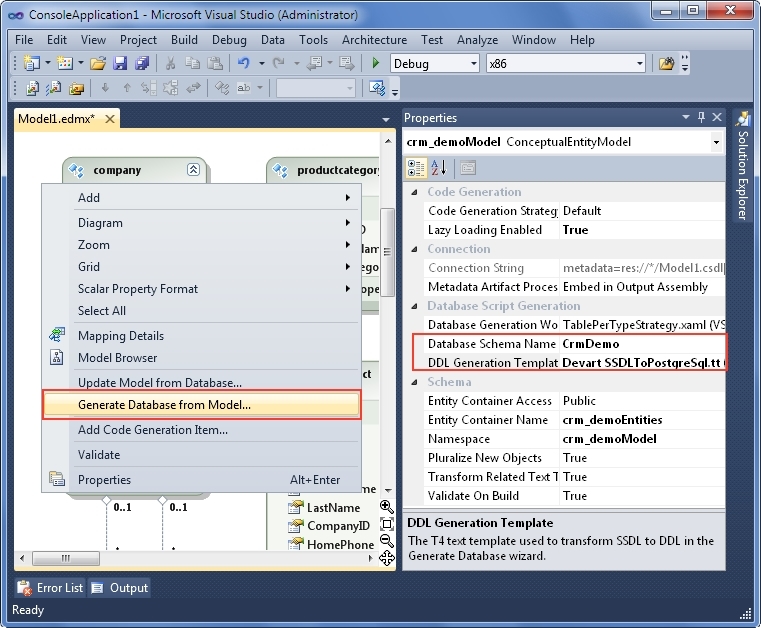The height and width of the screenshot is (628, 761).
Task: Click the diagram horizontal scrollbar thumb
Action: coord(66,558)
